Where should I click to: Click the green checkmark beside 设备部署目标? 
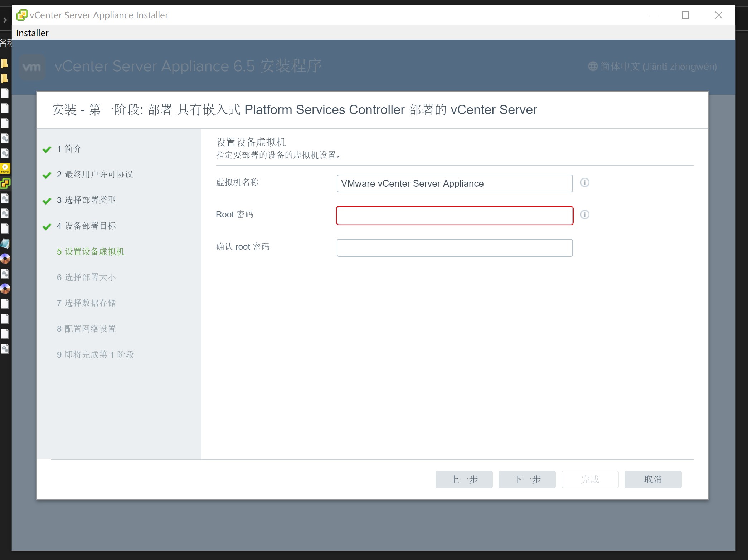point(47,227)
